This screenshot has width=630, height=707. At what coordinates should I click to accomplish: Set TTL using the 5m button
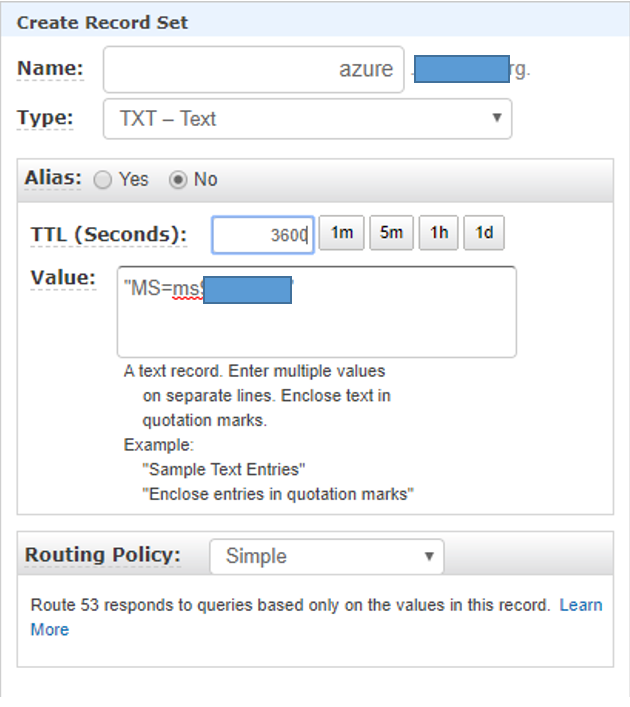pyautogui.click(x=391, y=233)
